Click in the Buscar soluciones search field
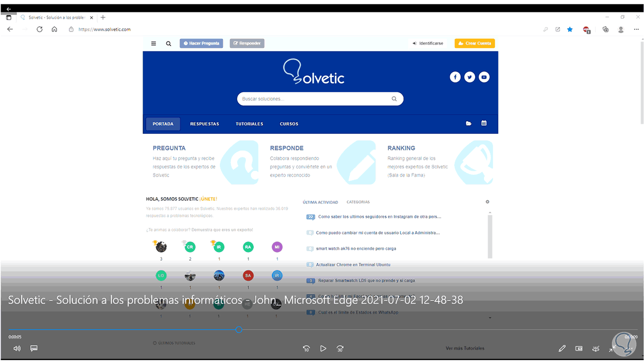The width and height of the screenshot is (644, 363). [320, 99]
